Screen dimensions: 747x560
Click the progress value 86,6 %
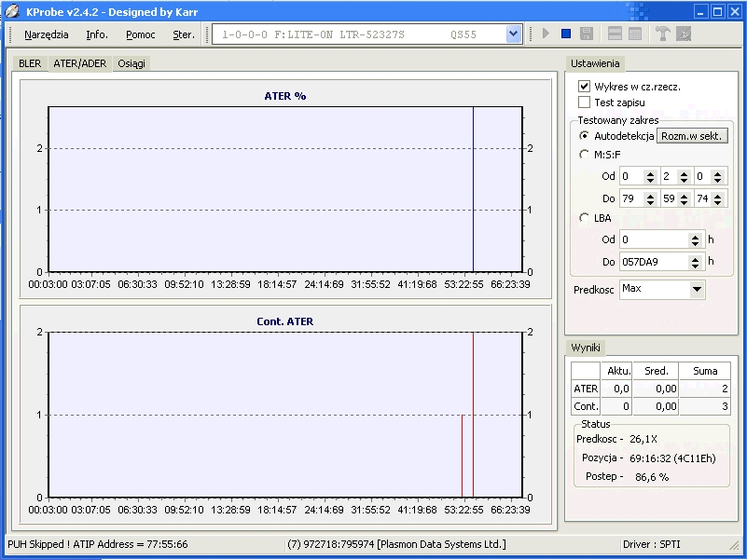tap(652, 477)
